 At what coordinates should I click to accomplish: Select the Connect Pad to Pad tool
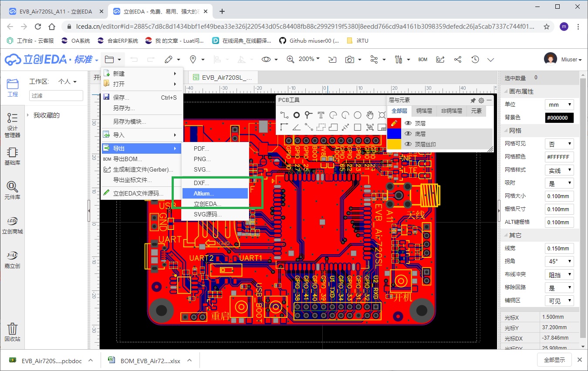click(x=308, y=127)
